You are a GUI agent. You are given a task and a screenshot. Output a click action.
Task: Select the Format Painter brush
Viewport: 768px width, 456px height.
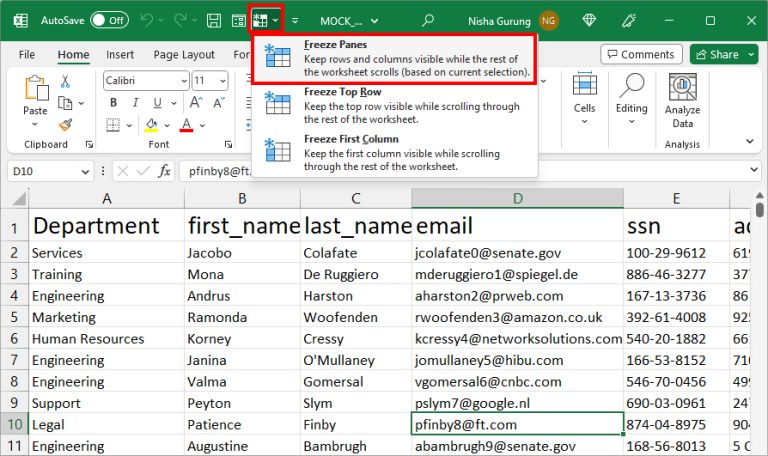(65, 125)
